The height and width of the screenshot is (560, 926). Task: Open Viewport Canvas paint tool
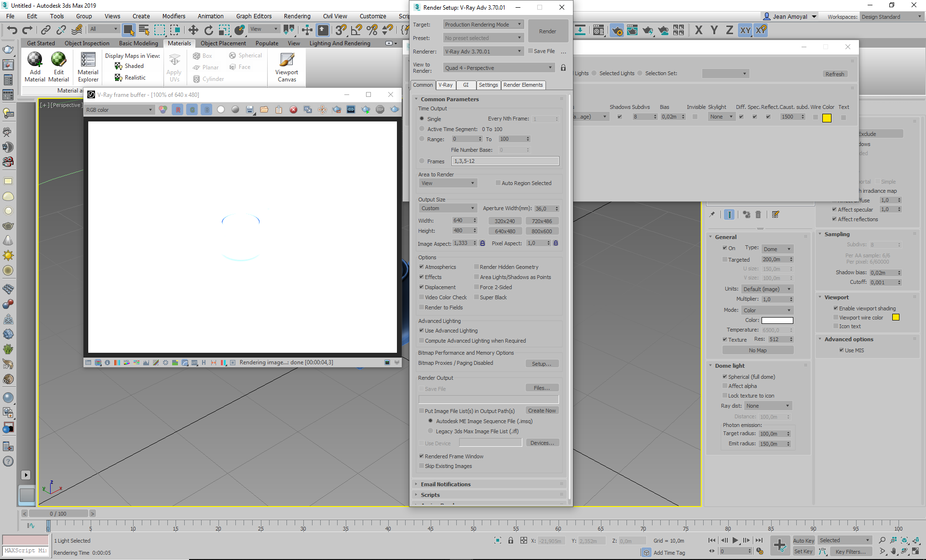[286, 67]
